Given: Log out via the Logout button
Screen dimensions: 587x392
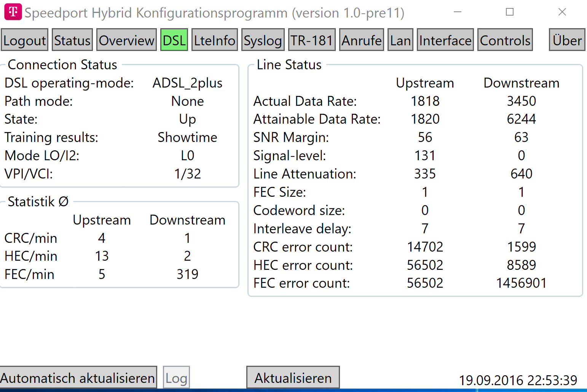Looking at the screenshot, I should coord(25,40).
